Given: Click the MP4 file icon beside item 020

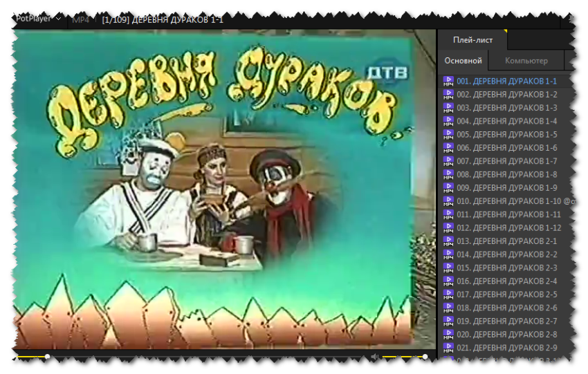Looking at the screenshot, I should click(x=448, y=335).
